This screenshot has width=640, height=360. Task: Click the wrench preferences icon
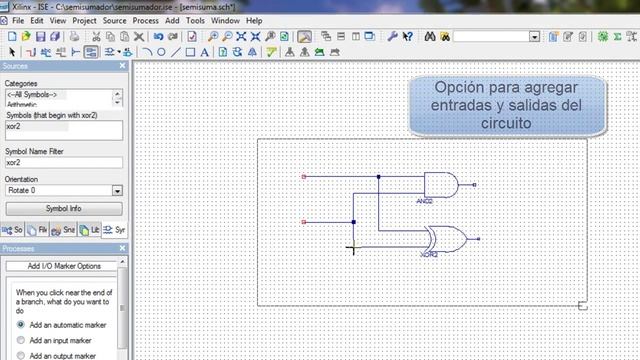[x=392, y=37]
